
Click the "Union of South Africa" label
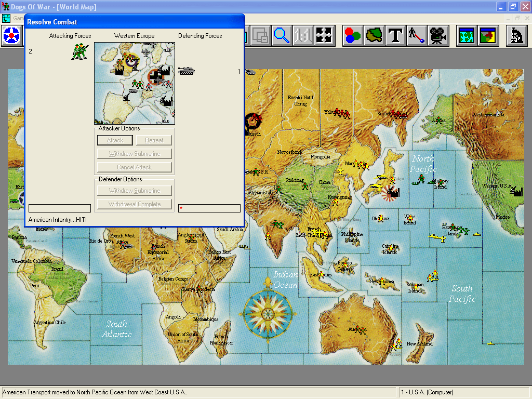coord(183,337)
